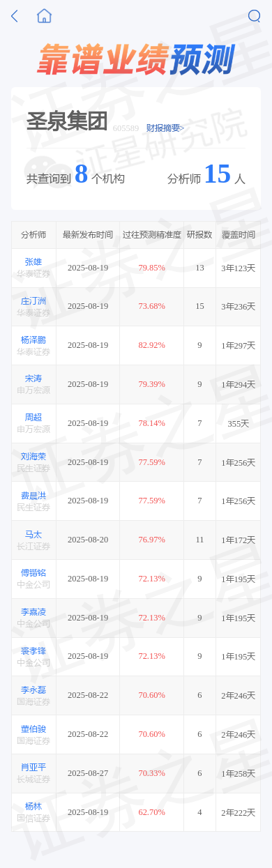This screenshot has width=272, height=868.
Task: View analyst 杨泽鹏 details
Action: tap(33, 340)
